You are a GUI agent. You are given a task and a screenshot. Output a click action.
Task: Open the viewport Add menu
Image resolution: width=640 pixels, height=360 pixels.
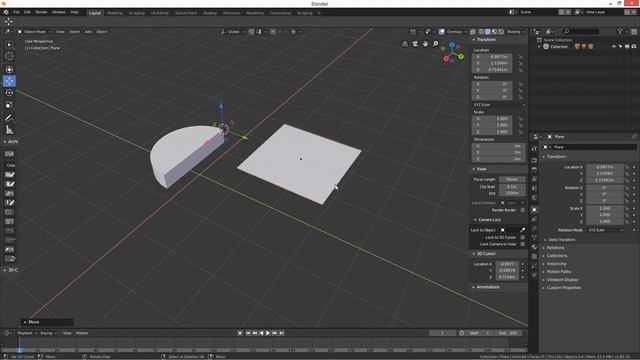point(88,31)
